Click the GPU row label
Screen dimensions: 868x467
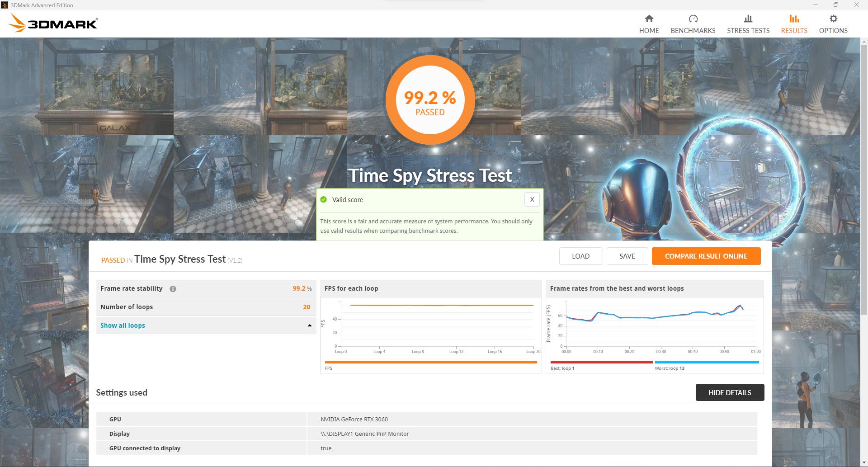pos(115,419)
